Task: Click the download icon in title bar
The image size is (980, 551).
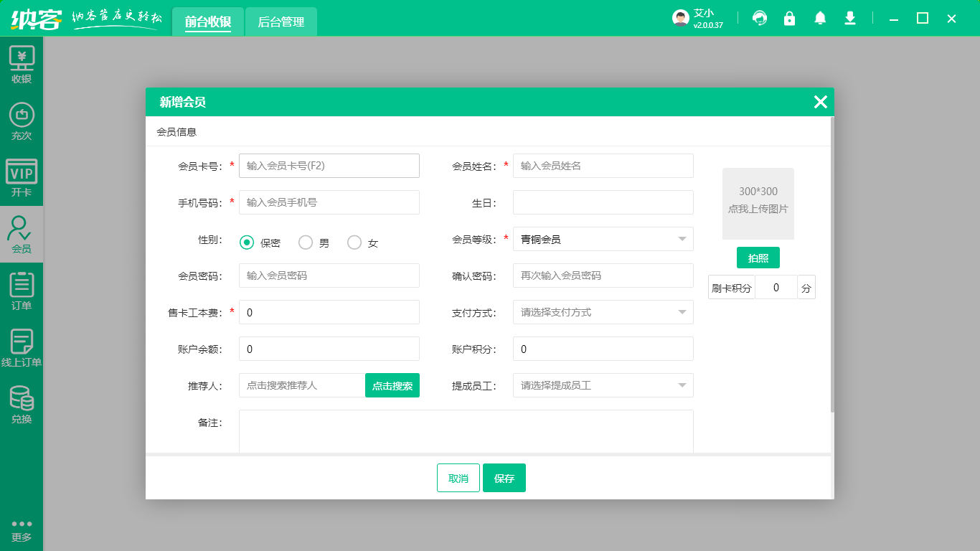Action: [850, 18]
